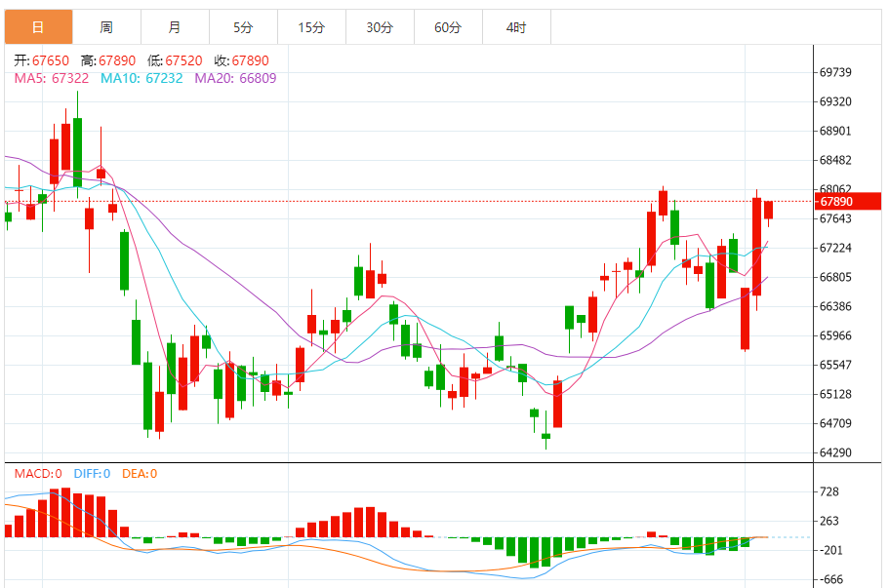Image resolution: width=889 pixels, height=588 pixels.
Task: Click the 65547 price axis label
Action: (835, 365)
